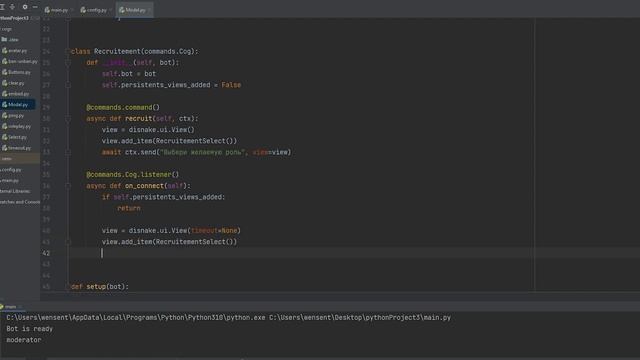This screenshot has width=640, height=360.
Task: Open roleplay.py in the project tree
Action: [x=16, y=126]
